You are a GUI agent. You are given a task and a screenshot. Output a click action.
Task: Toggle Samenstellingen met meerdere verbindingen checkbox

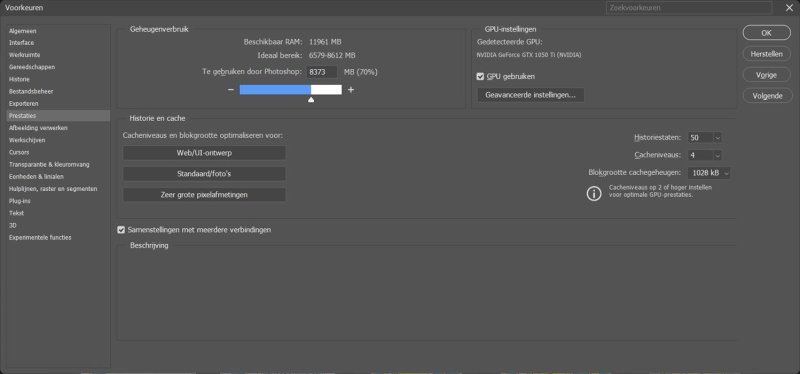tap(121, 230)
